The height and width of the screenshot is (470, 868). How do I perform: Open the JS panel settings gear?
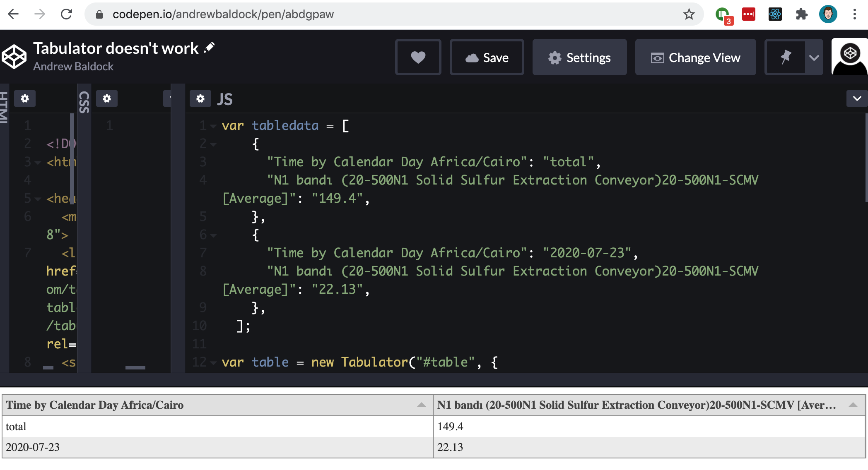[x=200, y=98]
